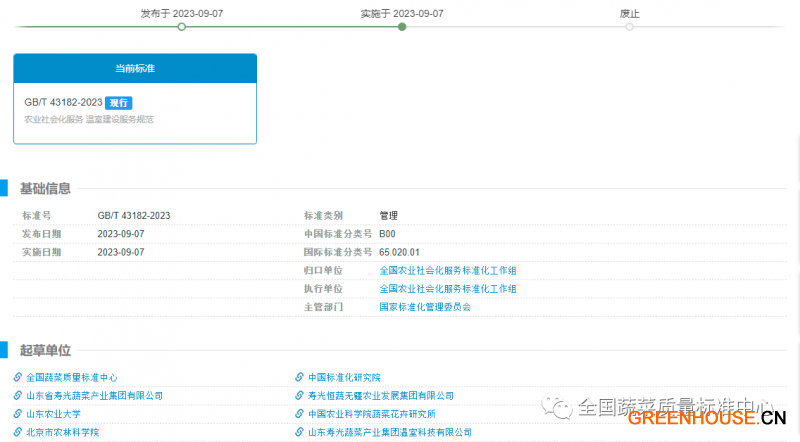Screen dimensions: 800x442
Task: Click link icon beside 山东省寿光蔬菜产业集团有限公司
Action: click(18, 396)
